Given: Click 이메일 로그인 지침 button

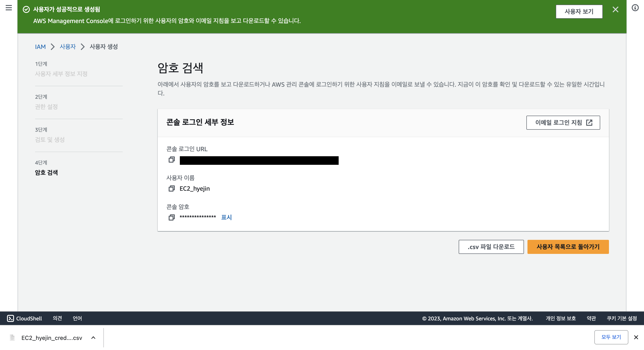Looking at the screenshot, I should pos(563,122).
